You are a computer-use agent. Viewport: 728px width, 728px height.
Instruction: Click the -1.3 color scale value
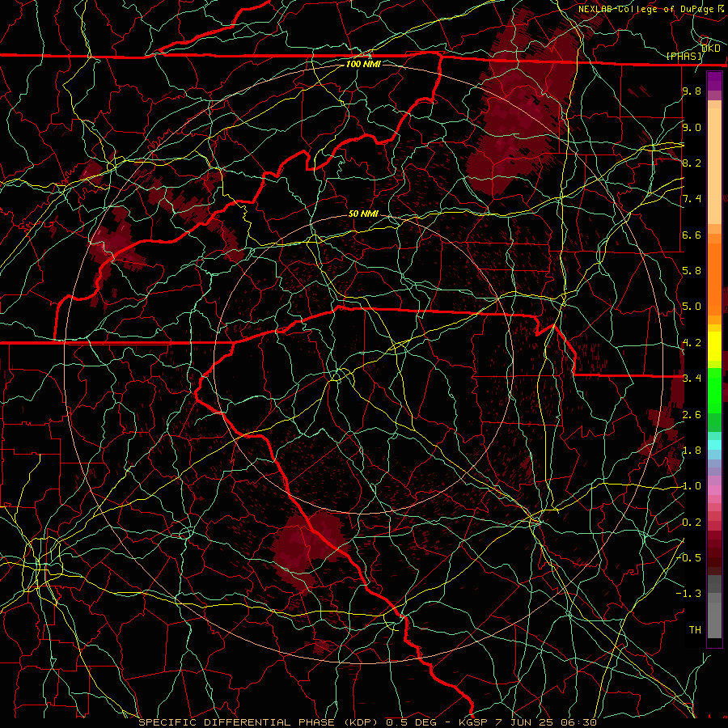[689, 594]
